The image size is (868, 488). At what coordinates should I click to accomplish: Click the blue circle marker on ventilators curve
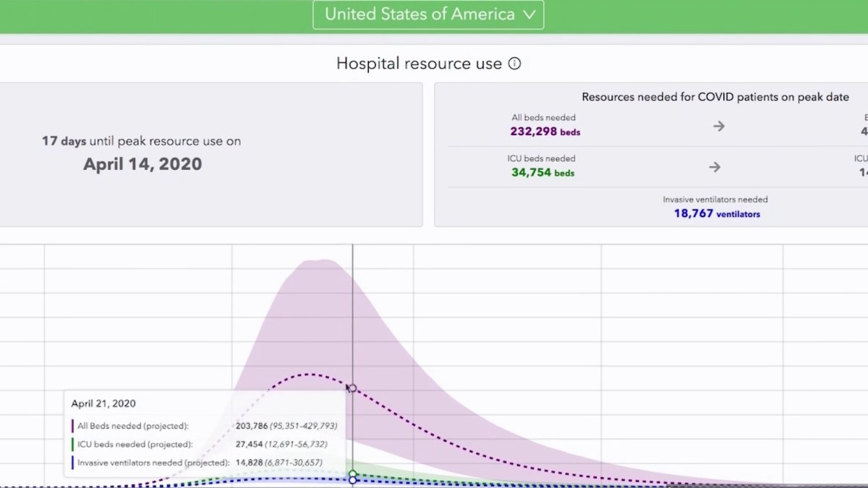click(x=353, y=480)
